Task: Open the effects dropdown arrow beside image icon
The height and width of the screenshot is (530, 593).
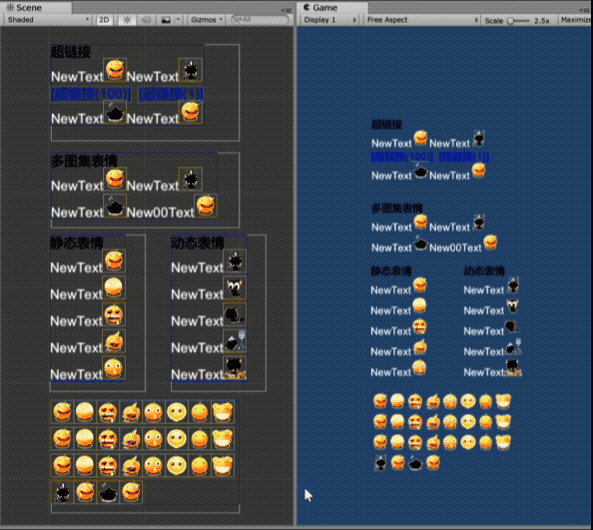Action: point(178,20)
